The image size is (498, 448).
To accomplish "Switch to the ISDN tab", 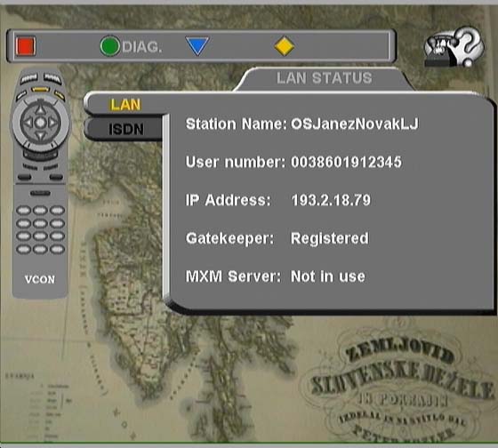I will [x=124, y=129].
